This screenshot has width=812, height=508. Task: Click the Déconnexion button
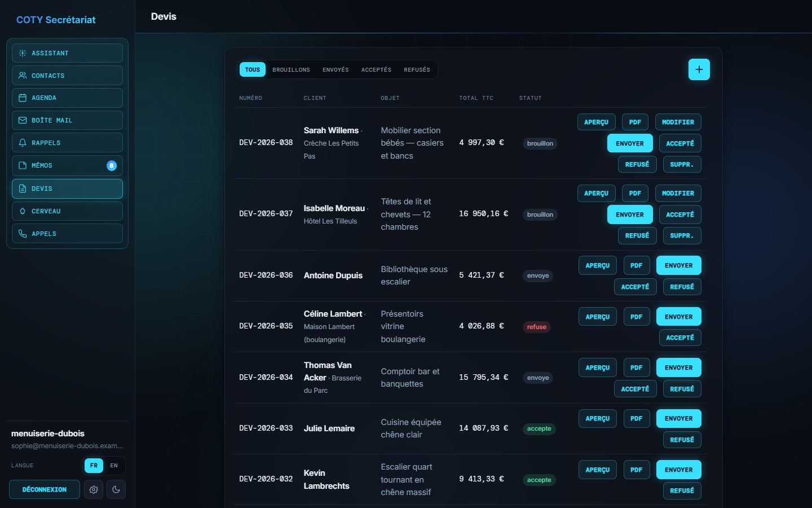coord(45,489)
